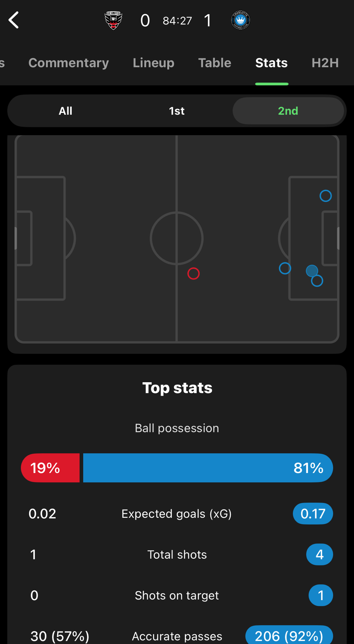Go to the Table tab

point(215,63)
